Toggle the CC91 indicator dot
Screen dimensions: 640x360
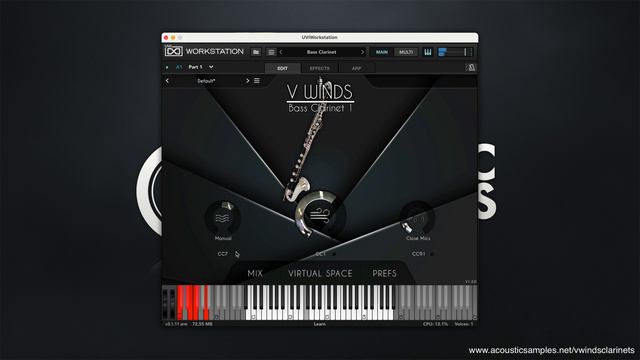pos(432,254)
